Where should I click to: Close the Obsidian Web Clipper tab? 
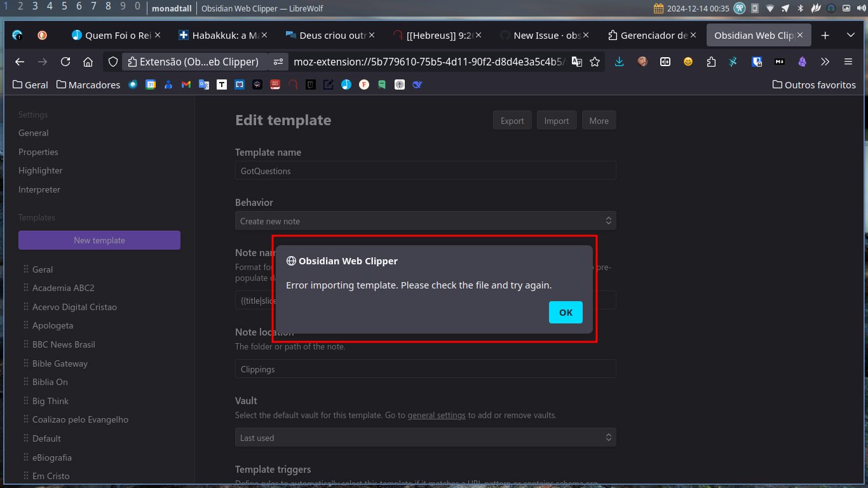coord(801,36)
